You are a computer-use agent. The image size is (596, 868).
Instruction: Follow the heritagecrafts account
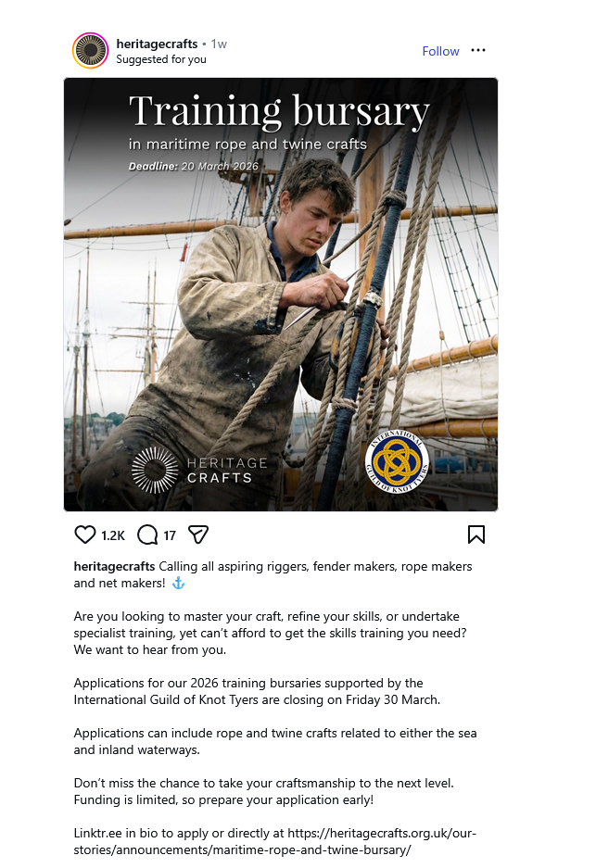(x=440, y=51)
